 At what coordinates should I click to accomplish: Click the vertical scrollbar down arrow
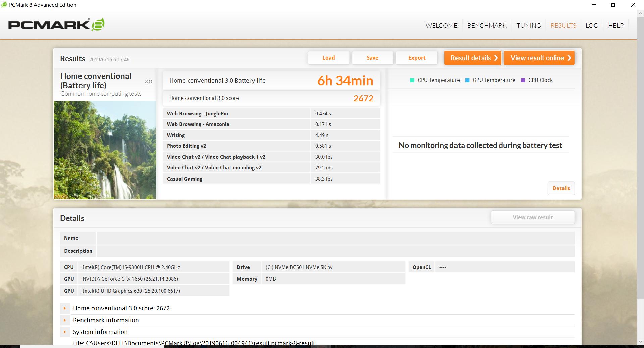point(640,341)
